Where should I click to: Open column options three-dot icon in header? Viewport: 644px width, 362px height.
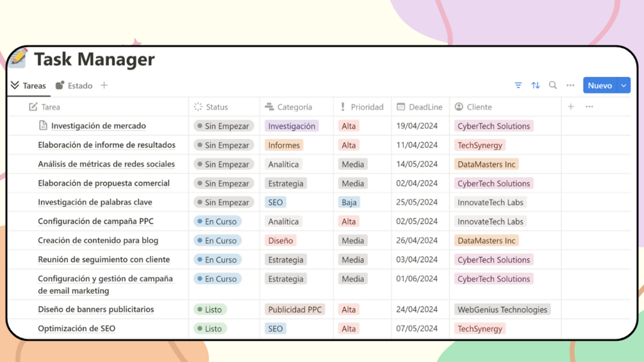pyautogui.click(x=590, y=107)
